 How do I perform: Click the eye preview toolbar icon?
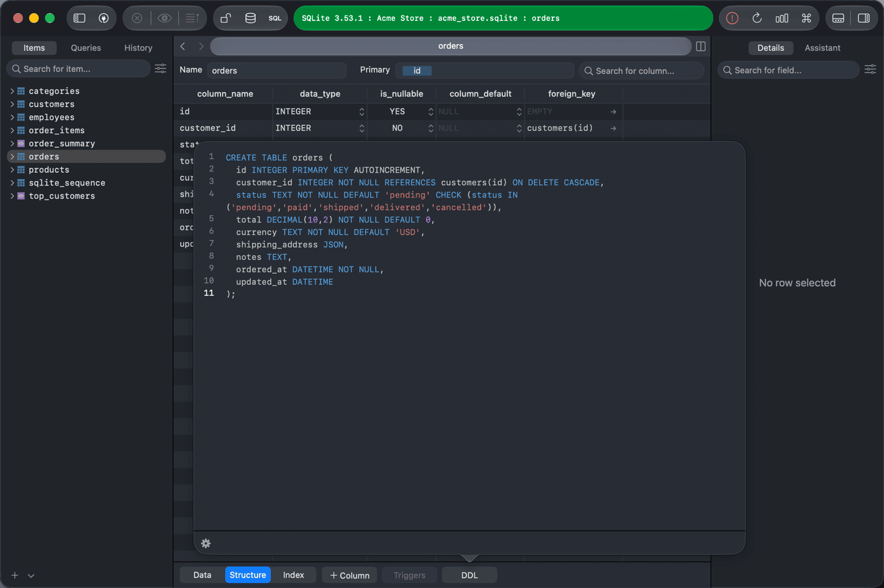164,18
